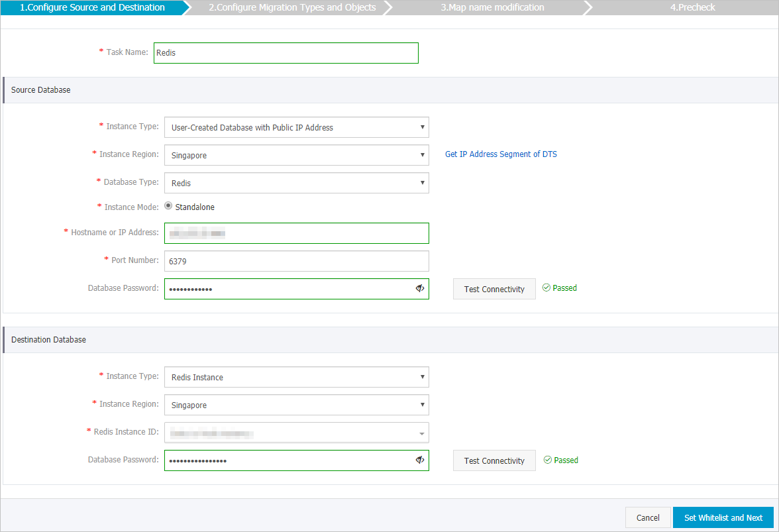Select the 4.Precheck step tab

pos(692,7)
